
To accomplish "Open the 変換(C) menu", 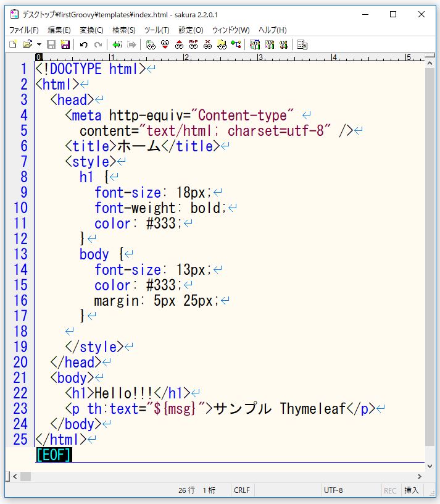I will click(91, 30).
